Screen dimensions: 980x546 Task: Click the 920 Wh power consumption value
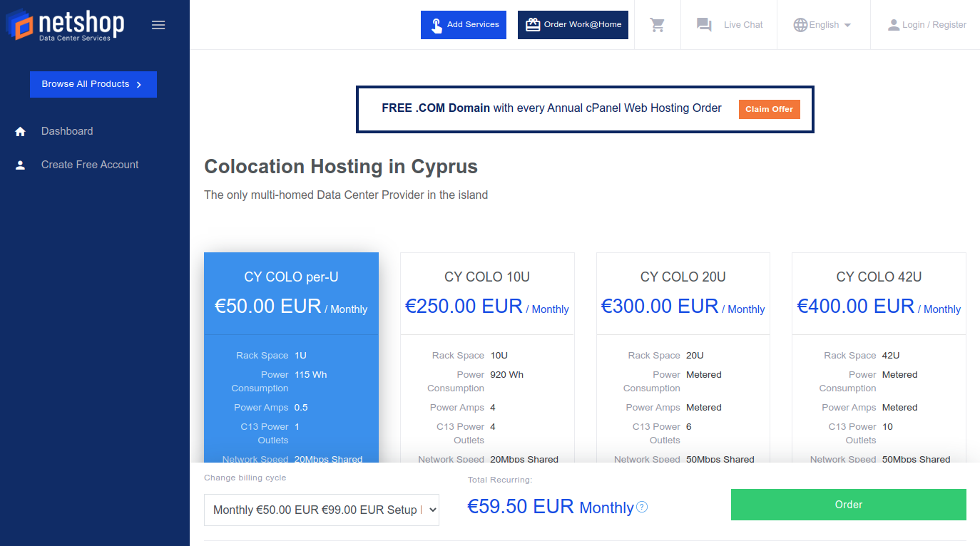(506, 375)
